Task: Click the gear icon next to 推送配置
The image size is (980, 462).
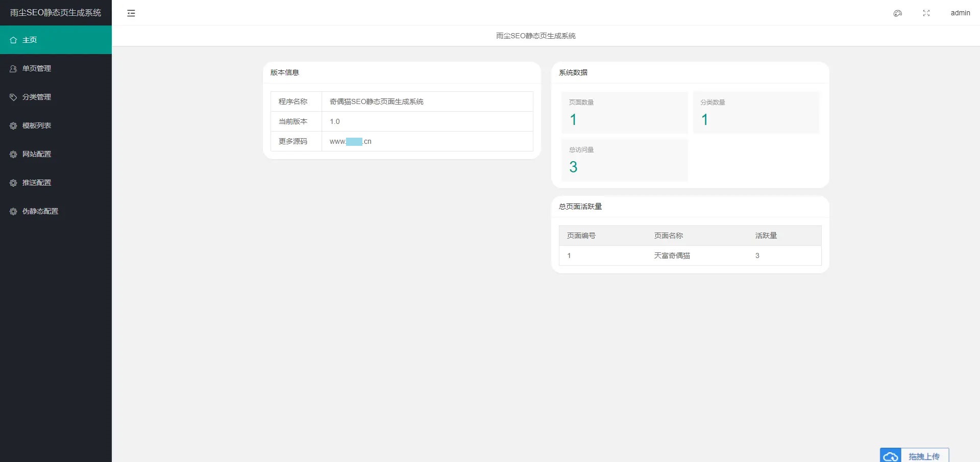Action: click(x=13, y=183)
